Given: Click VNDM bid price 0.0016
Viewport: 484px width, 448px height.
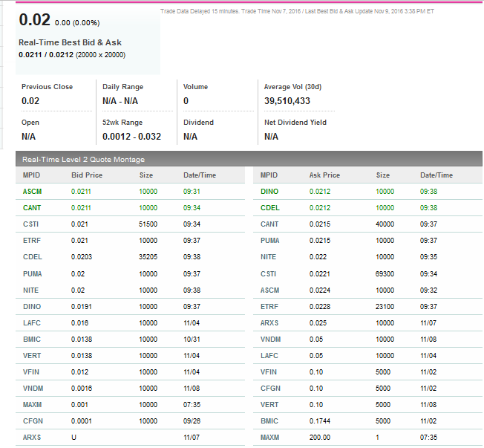Looking at the screenshot, I should [82, 389].
